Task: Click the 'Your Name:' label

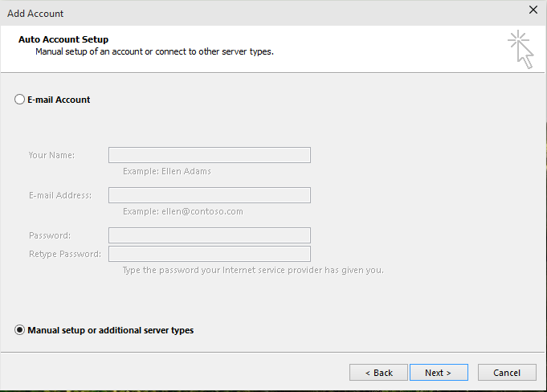Action: tap(51, 155)
